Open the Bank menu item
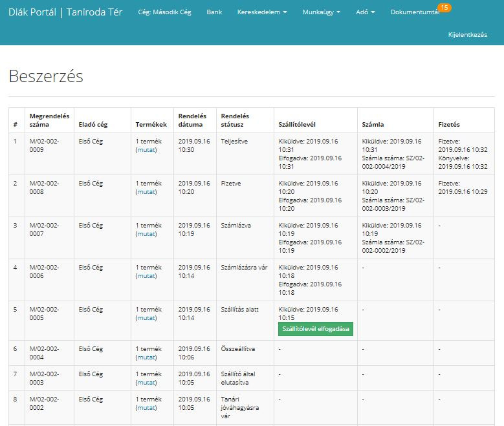 [214, 12]
